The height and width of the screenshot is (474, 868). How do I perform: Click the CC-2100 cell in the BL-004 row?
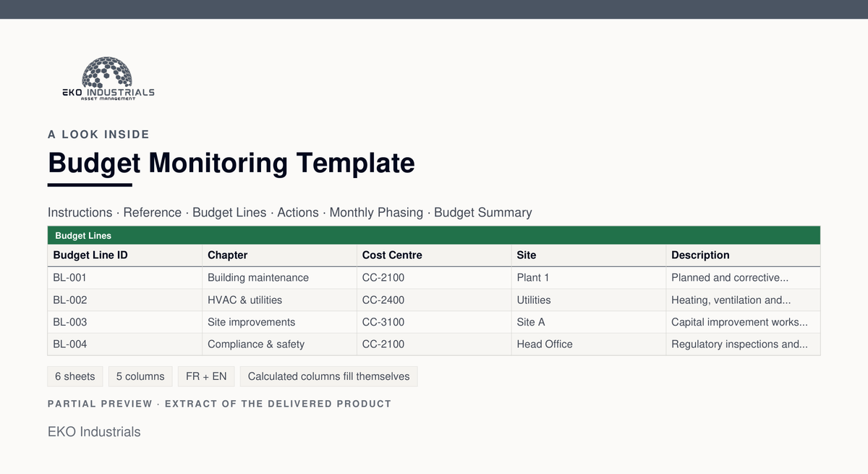click(434, 344)
